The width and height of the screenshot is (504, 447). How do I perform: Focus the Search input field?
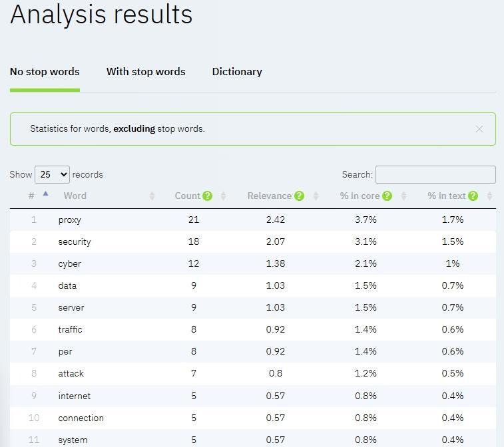pos(435,174)
